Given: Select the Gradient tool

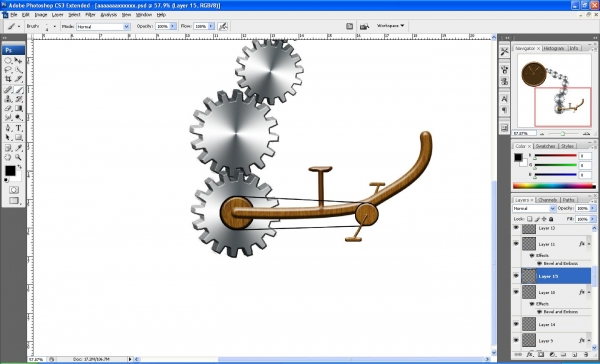Looking at the screenshot, I should coord(19,108).
